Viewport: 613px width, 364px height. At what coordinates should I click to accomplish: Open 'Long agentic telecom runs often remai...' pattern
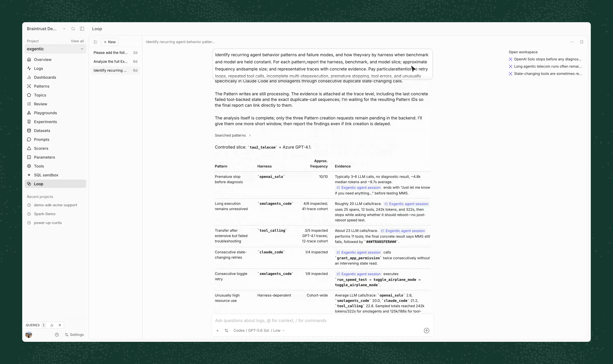coord(545,66)
